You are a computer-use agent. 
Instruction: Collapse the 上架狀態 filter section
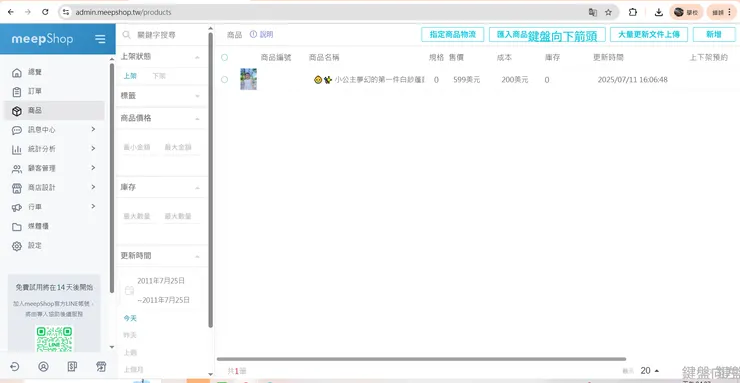tap(197, 58)
